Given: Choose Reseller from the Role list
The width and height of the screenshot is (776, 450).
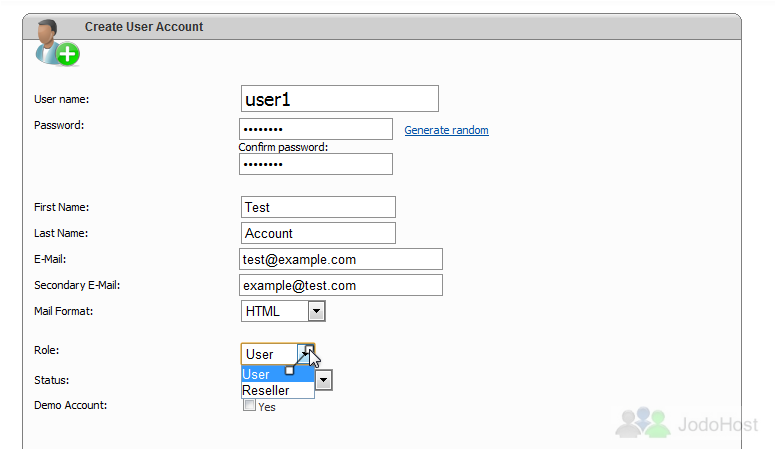Looking at the screenshot, I should pyautogui.click(x=278, y=390).
